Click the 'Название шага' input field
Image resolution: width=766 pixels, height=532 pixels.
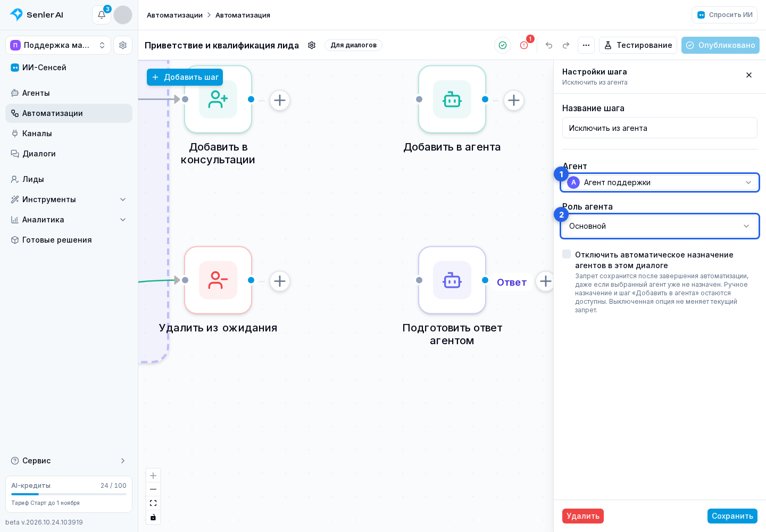(660, 128)
